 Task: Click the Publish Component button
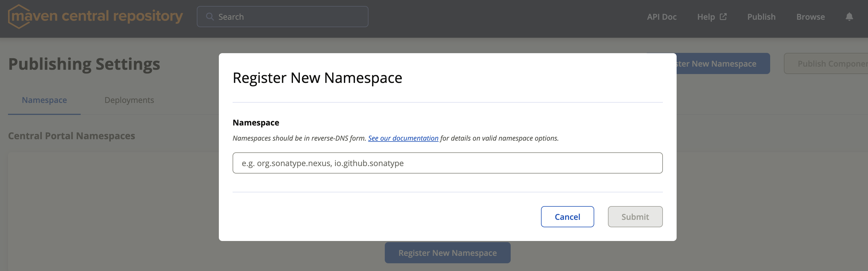pyautogui.click(x=826, y=63)
